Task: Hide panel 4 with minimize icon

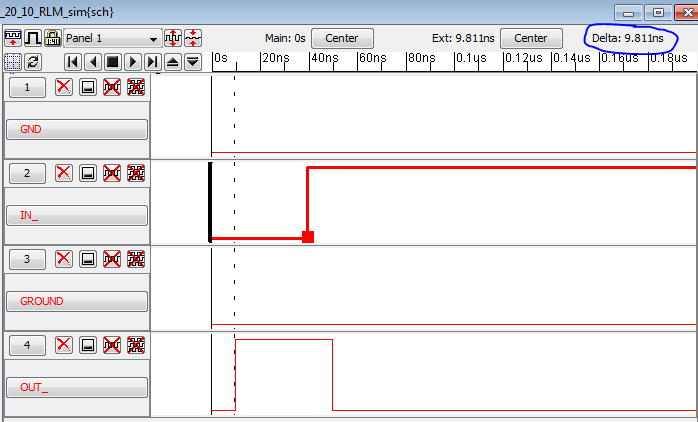Action: pyautogui.click(x=88, y=345)
